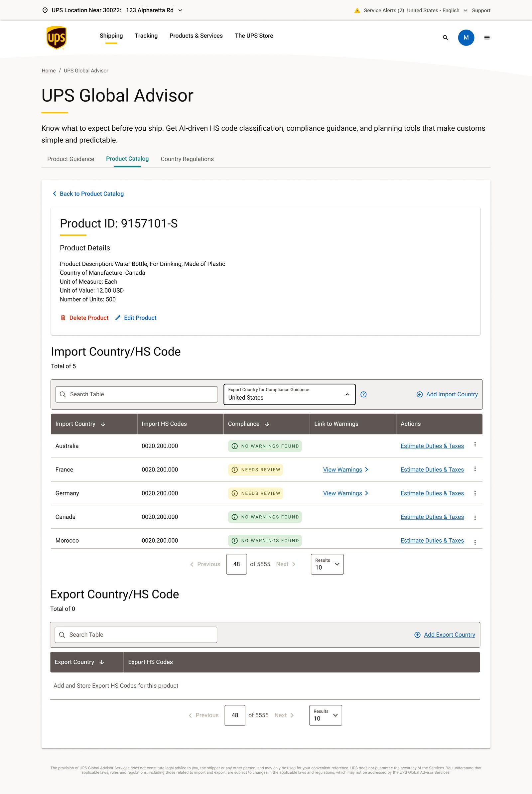Click the Support link
Image resolution: width=532 pixels, height=794 pixels.
[481, 11]
